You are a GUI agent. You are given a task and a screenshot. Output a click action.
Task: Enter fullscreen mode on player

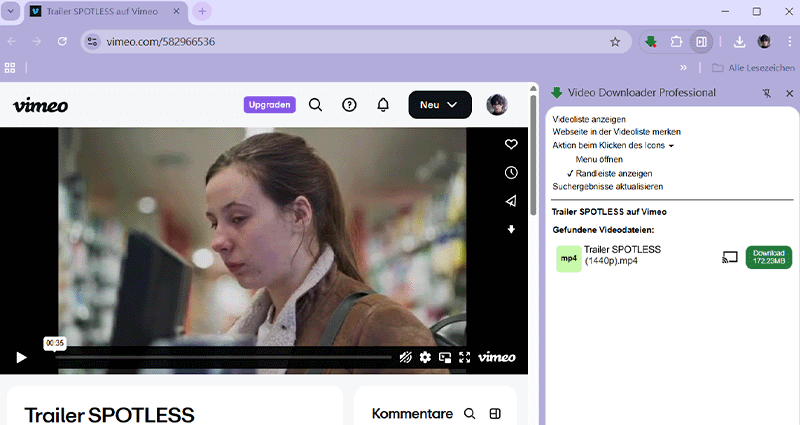(x=464, y=357)
